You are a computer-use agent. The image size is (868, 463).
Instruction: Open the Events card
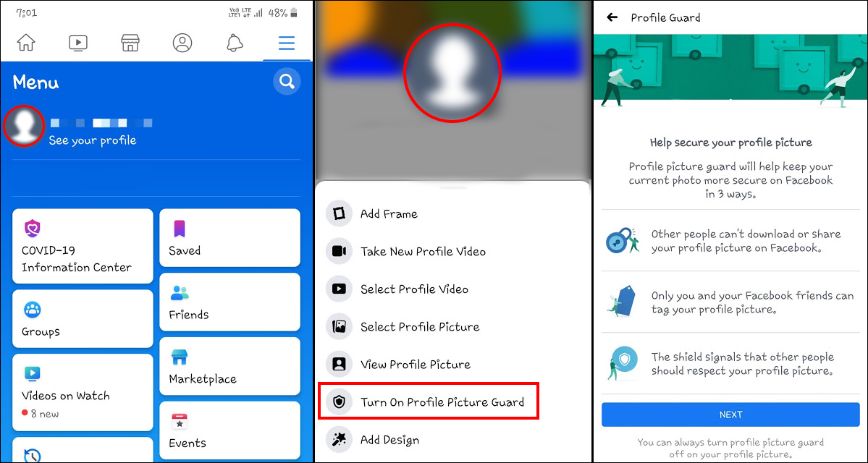229,431
